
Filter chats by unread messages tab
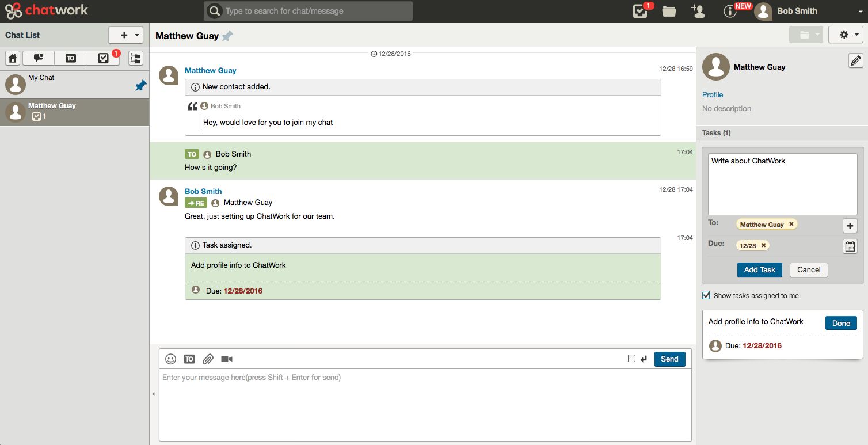point(39,58)
